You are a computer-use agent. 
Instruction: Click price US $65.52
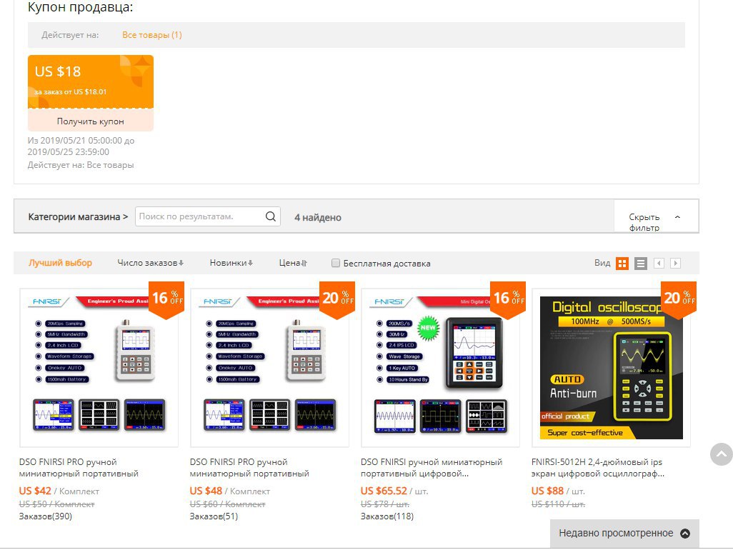384,491
